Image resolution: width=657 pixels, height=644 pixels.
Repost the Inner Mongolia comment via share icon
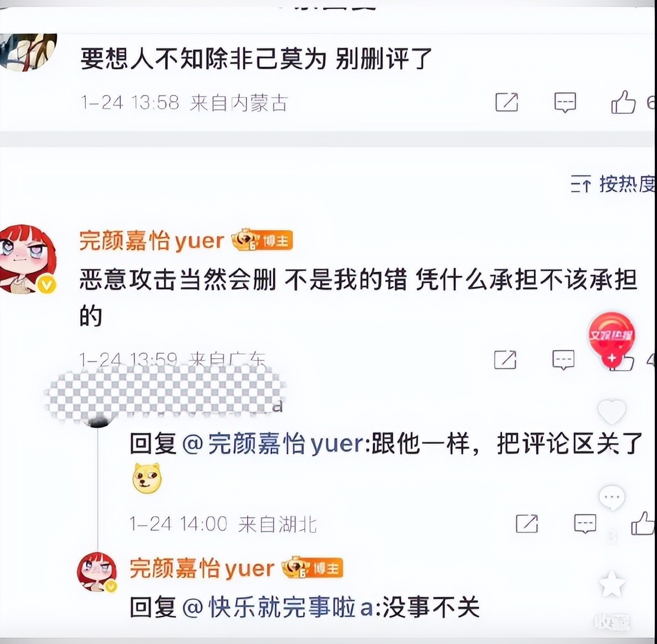[x=507, y=102]
